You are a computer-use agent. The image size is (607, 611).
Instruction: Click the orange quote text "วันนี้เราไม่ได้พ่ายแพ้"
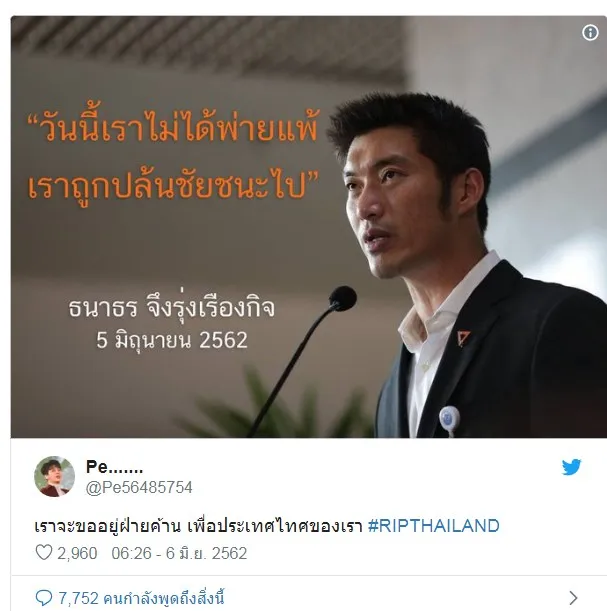[173, 125]
